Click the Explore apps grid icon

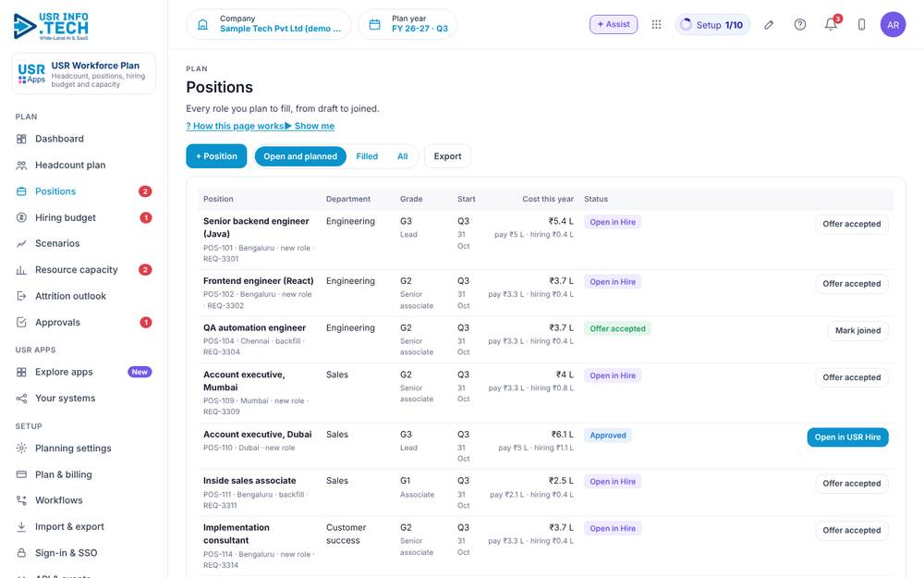21,372
